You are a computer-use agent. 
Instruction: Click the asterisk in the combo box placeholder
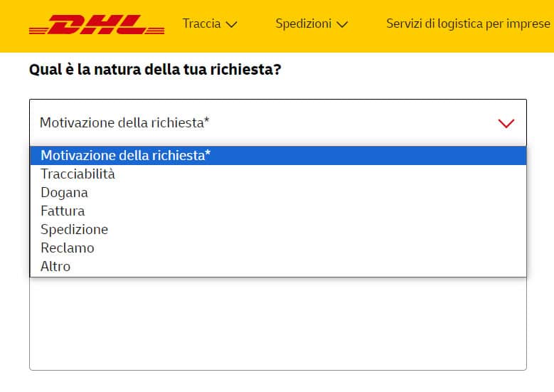[206, 122]
